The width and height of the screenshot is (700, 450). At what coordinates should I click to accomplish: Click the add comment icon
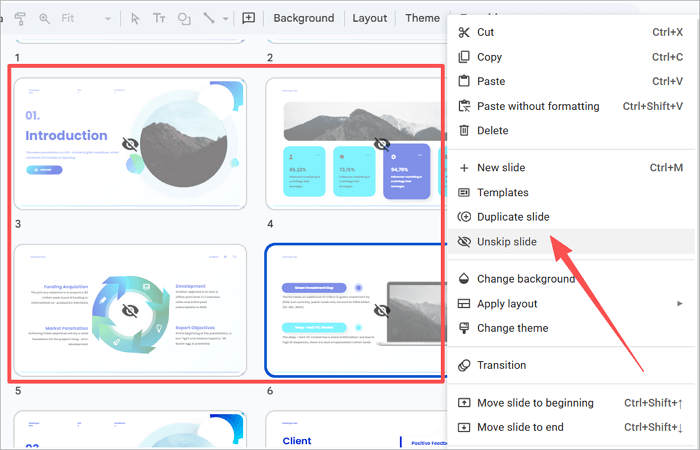pyautogui.click(x=248, y=18)
